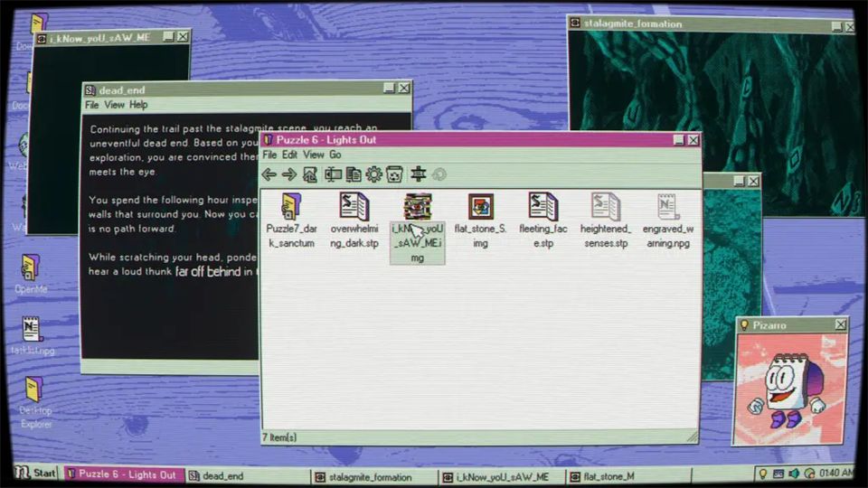
Task: Open the Desktop Explorer desktop icon
Action: 34,402
